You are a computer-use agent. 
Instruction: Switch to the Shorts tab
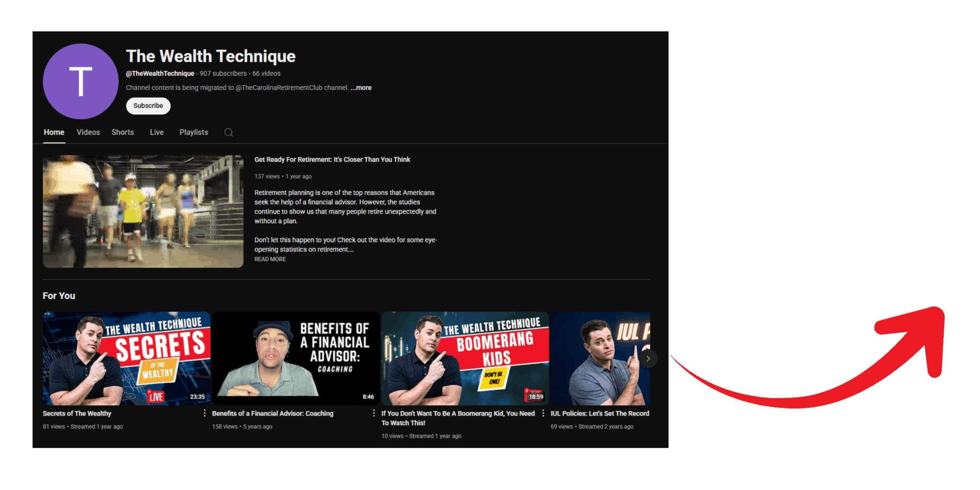point(122,133)
